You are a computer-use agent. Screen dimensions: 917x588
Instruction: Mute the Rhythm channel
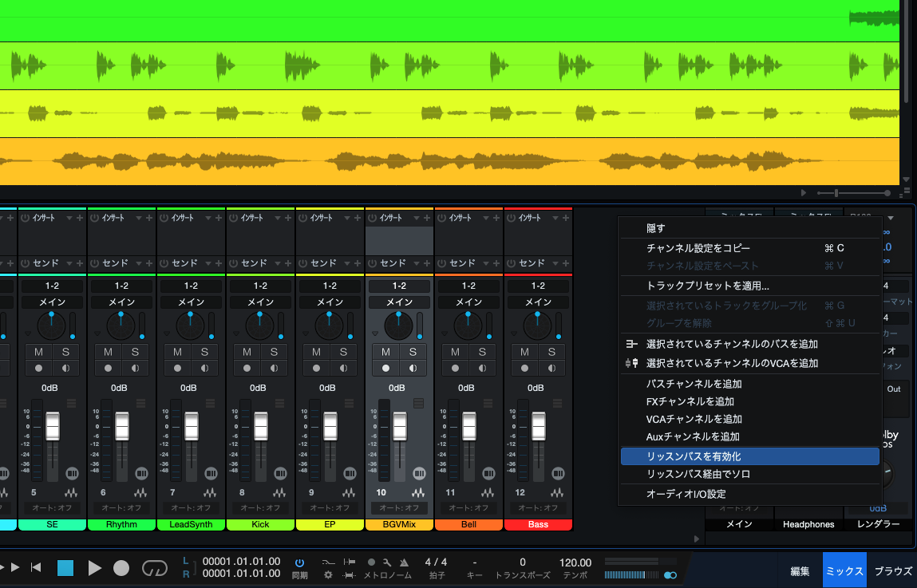107,352
